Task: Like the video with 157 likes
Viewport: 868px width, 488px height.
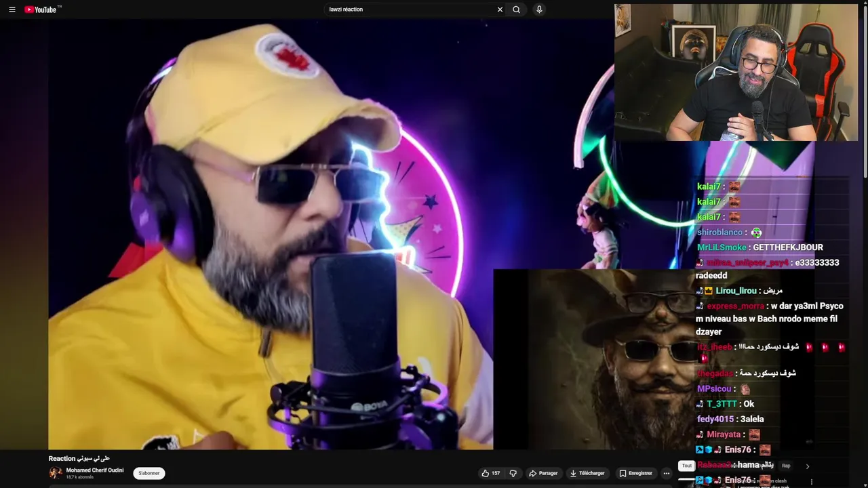Action: pyautogui.click(x=491, y=473)
